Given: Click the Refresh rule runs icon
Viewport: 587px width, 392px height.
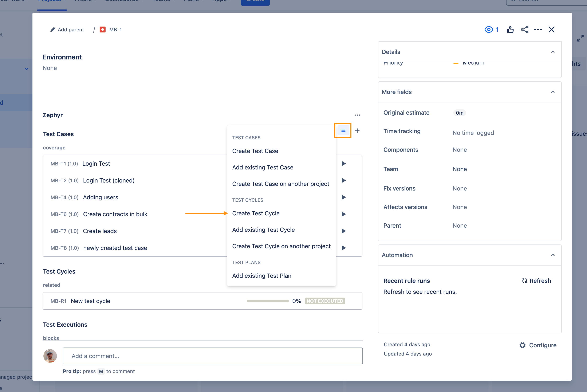Looking at the screenshot, I should click(x=524, y=281).
